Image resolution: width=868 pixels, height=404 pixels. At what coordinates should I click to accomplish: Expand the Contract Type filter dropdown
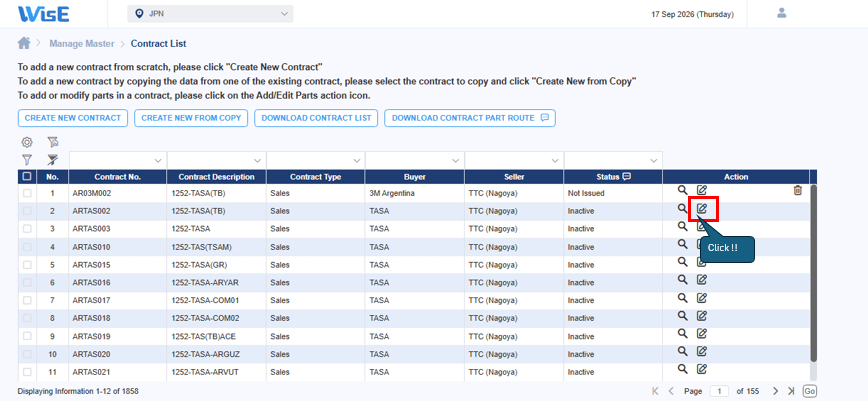tap(356, 160)
